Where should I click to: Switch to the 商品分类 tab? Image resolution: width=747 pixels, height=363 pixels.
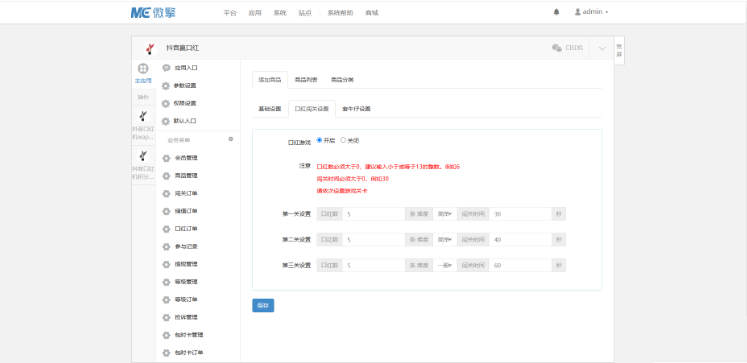click(x=342, y=80)
